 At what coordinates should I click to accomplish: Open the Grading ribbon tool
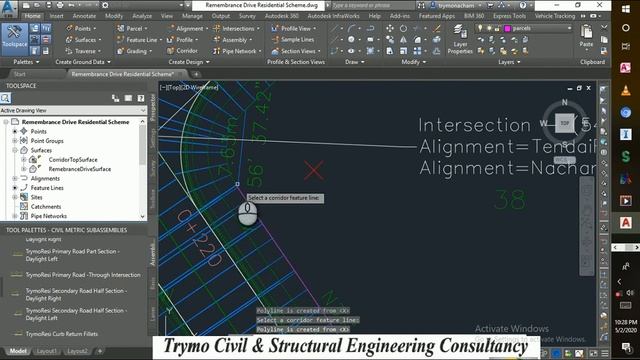pyautogui.click(x=133, y=51)
